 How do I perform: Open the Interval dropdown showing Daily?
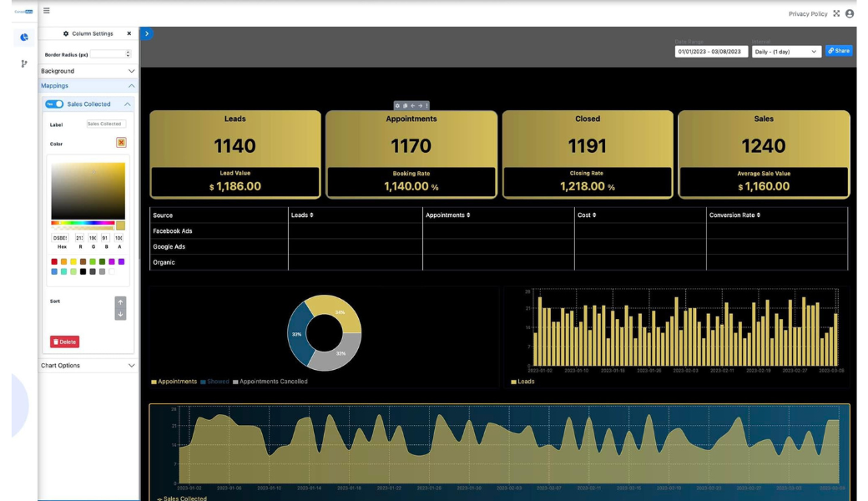coord(786,52)
